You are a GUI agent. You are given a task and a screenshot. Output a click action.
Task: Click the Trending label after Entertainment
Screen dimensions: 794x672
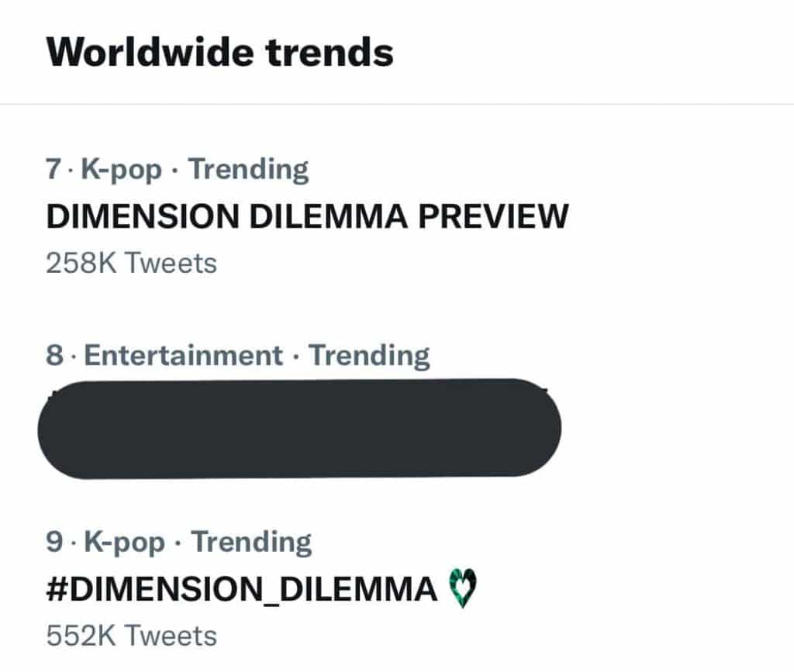[x=369, y=356]
